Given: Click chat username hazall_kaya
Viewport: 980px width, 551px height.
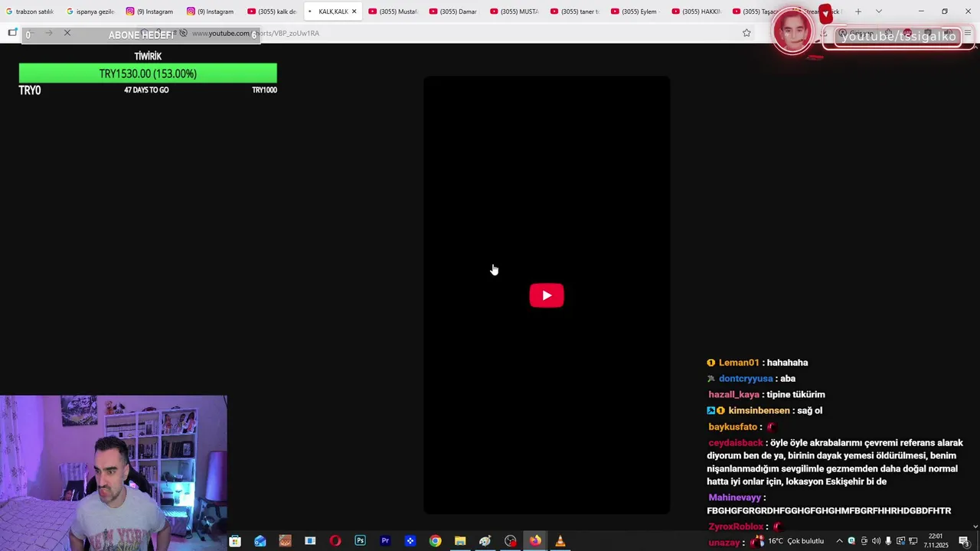Looking at the screenshot, I should (x=733, y=395).
